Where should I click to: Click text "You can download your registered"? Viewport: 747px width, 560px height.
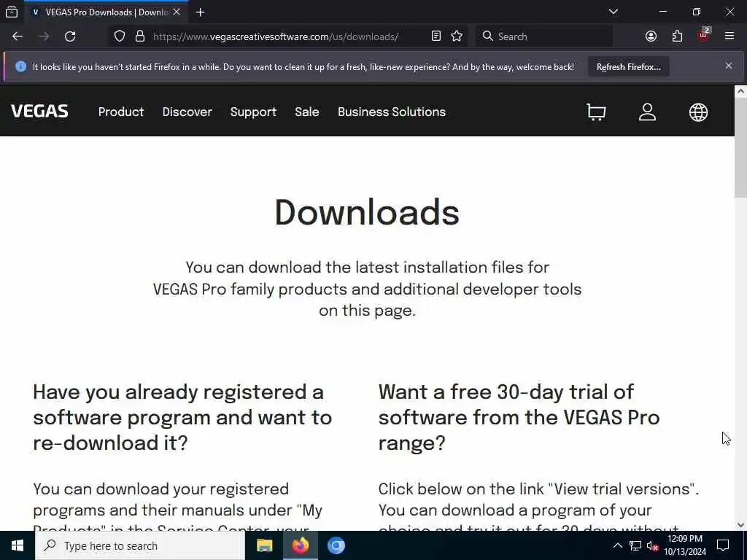(161, 489)
